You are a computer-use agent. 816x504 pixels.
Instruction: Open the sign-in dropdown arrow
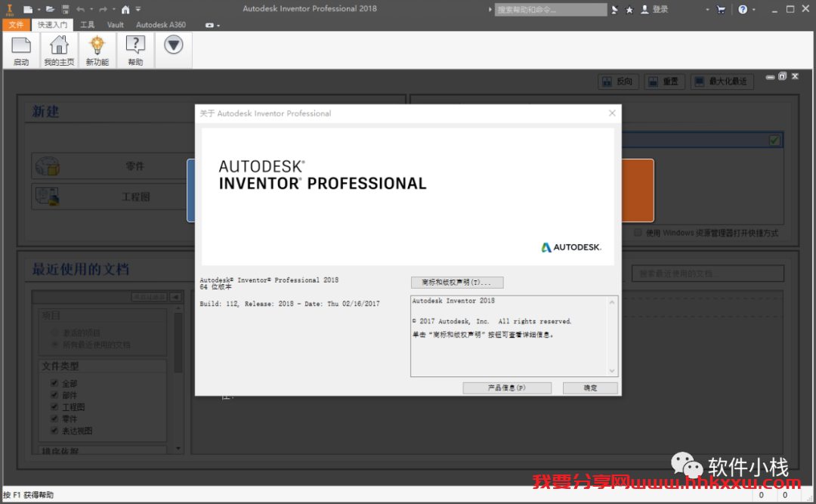point(707,9)
